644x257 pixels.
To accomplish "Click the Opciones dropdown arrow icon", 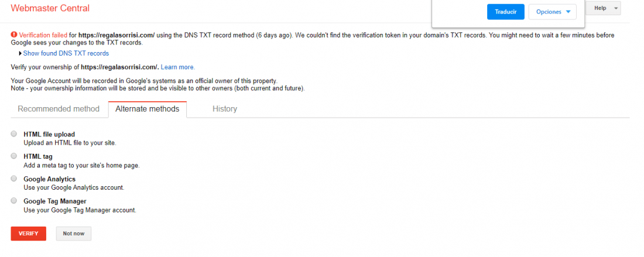I will coord(568,12).
